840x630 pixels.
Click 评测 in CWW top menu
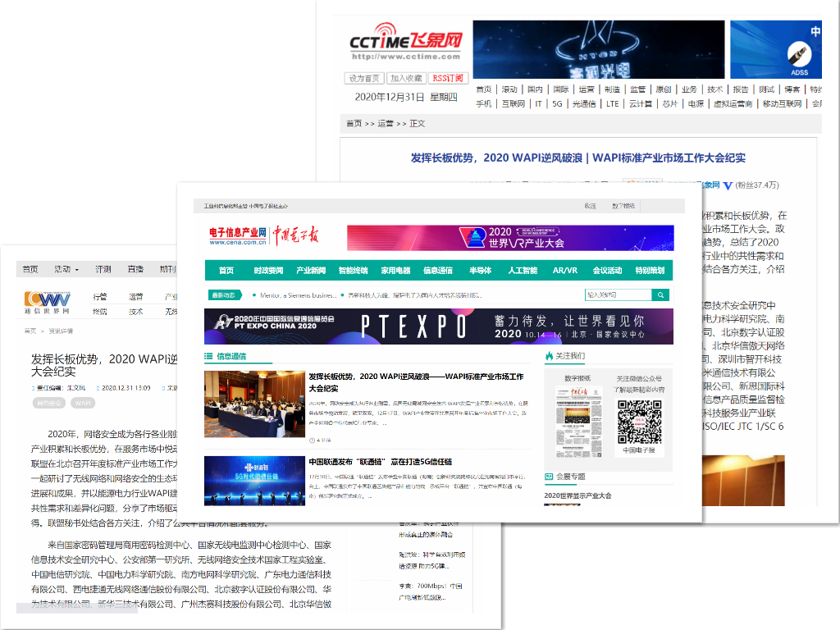pyautogui.click(x=103, y=269)
